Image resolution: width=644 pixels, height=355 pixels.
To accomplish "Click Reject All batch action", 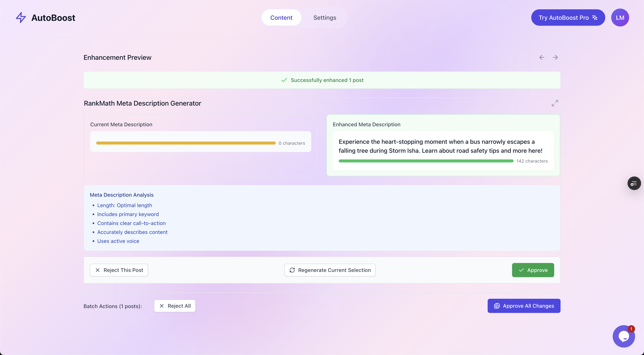I will [x=175, y=306].
